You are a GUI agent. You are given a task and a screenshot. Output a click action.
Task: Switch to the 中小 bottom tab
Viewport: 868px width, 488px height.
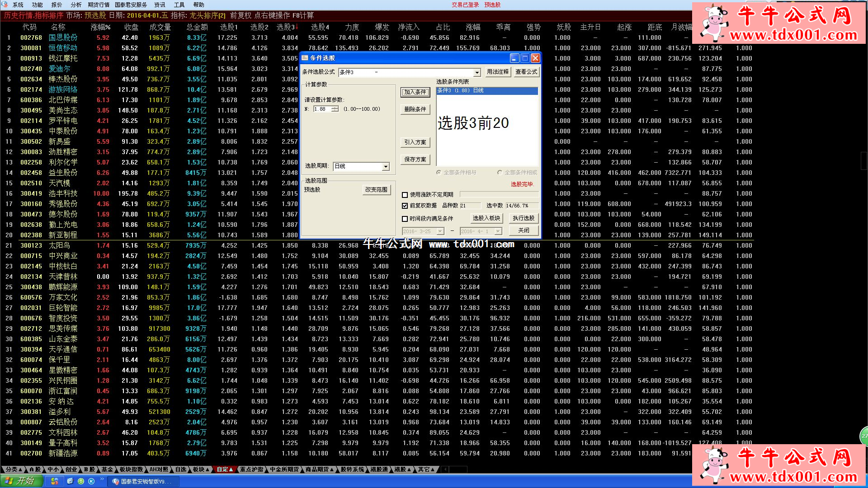click(x=53, y=469)
